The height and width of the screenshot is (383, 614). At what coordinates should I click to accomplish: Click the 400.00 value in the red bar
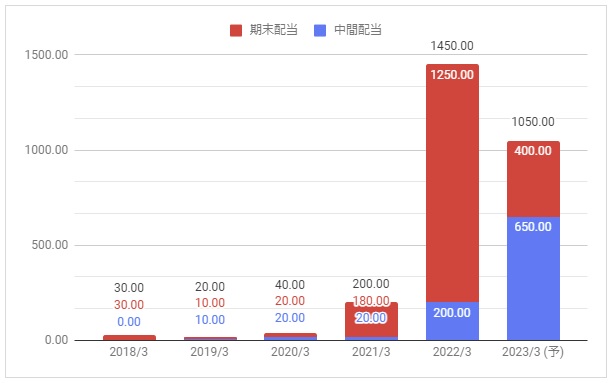(x=533, y=151)
